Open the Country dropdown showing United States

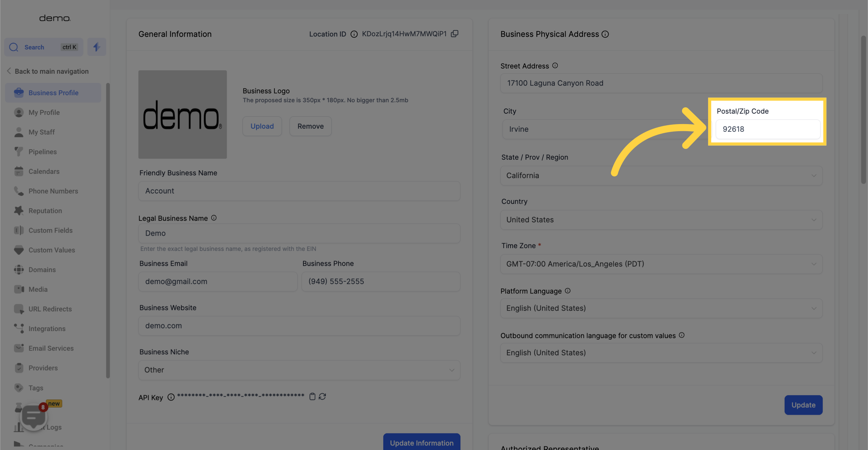[x=661, y=220]
